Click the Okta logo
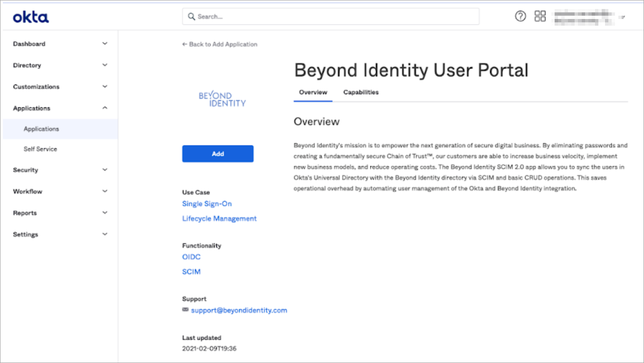Viewport: 644px width, 363px height. (x=30, y=16)
